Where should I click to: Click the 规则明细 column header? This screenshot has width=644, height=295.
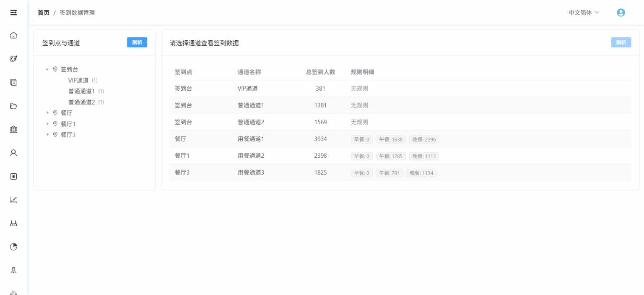(x=363, y=72)
